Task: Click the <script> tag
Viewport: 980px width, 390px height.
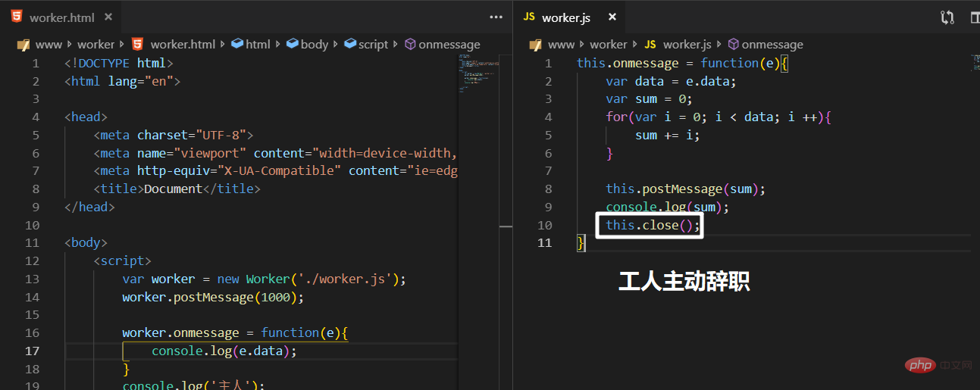Action: click(122, 261)
